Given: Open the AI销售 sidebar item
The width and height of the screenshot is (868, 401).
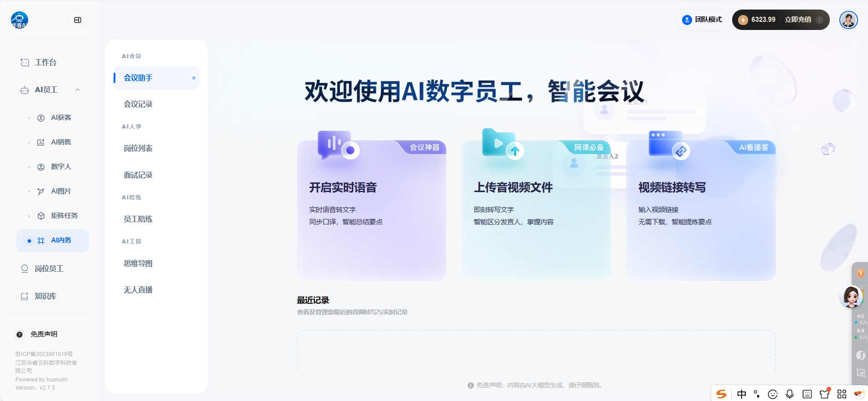Looking at the screenshot, I should point(60,142).
